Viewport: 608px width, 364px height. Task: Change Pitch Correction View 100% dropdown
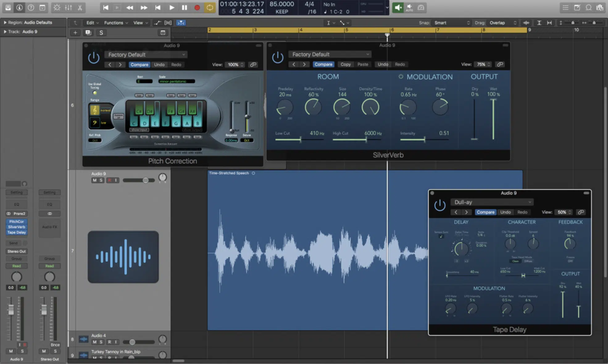(235, 64)
